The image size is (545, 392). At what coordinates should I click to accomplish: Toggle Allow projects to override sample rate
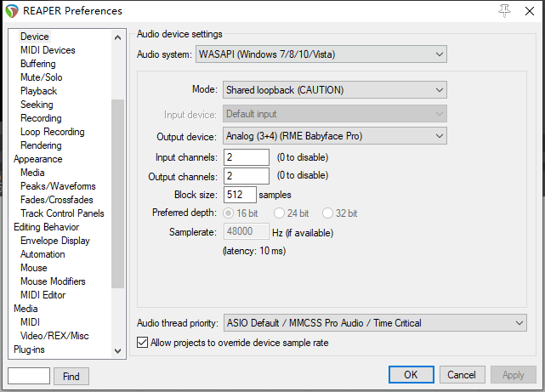point(142,343)
